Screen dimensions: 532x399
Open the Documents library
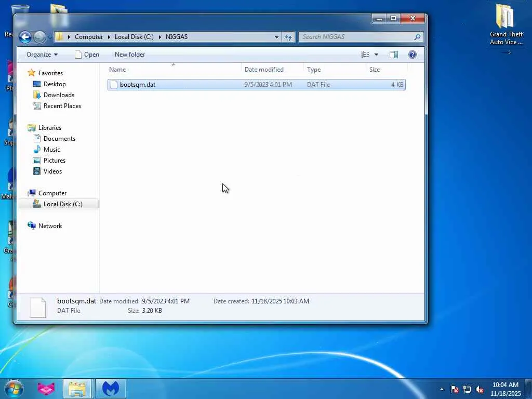click(x=59, y=138)
